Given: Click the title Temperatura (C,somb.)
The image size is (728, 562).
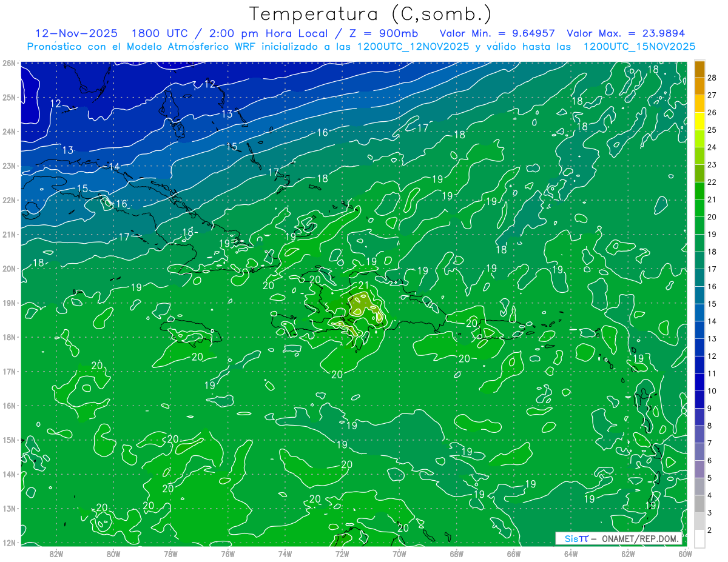Looking at the screenshot, I should pos(371,14).
